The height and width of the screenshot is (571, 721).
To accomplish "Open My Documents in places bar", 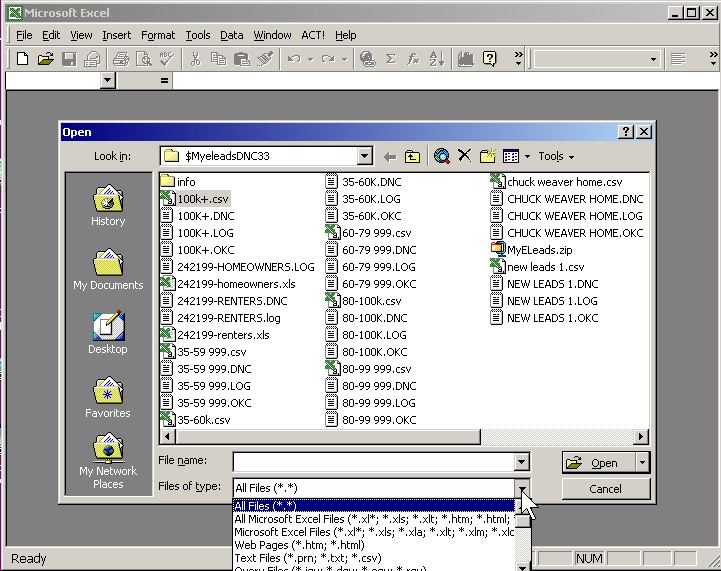I will pos(108,269).
